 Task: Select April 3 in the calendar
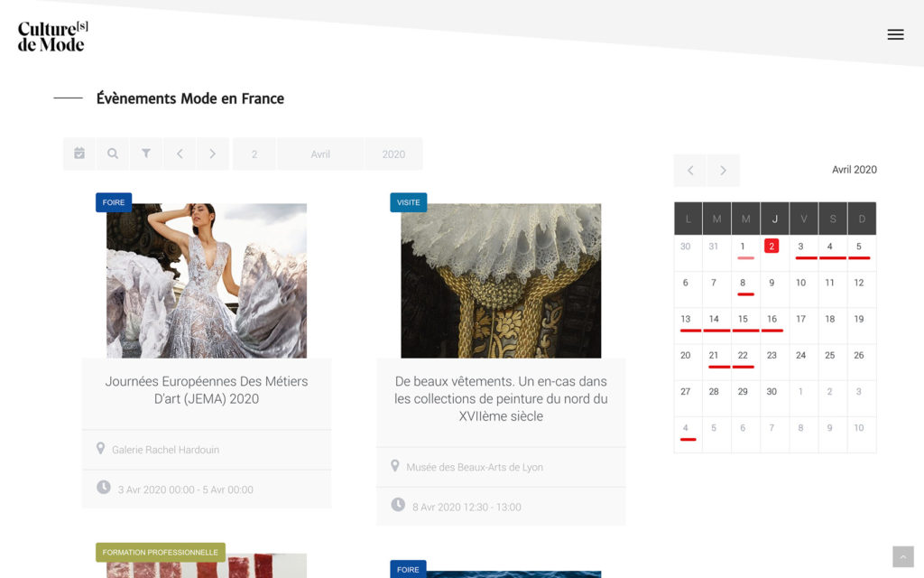(x=801, y=247)
